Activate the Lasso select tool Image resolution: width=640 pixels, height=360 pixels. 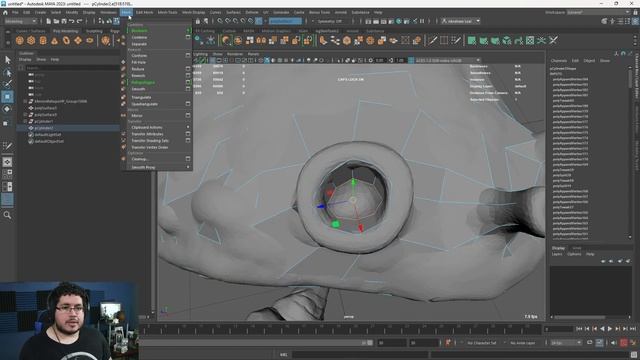click(x=7, y=73)
